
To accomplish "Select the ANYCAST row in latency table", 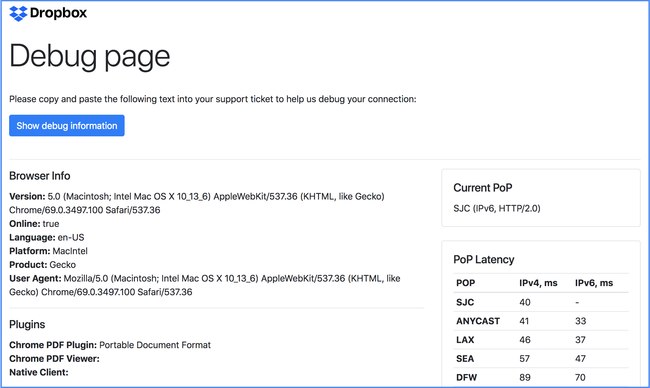I will [541, 321].
